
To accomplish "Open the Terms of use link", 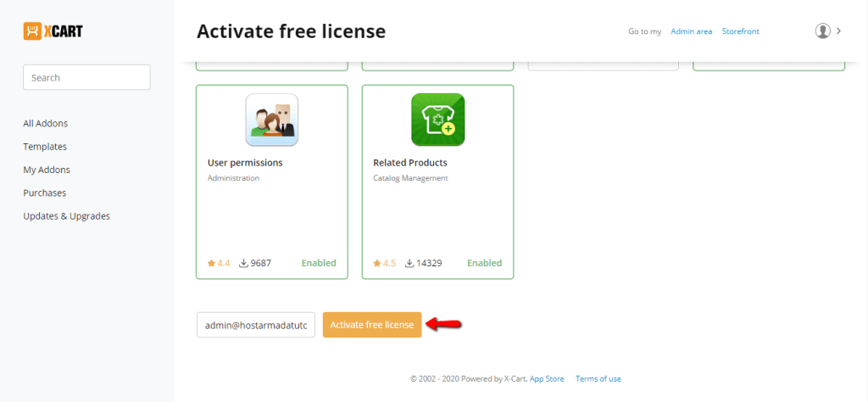I will (598, 379).
